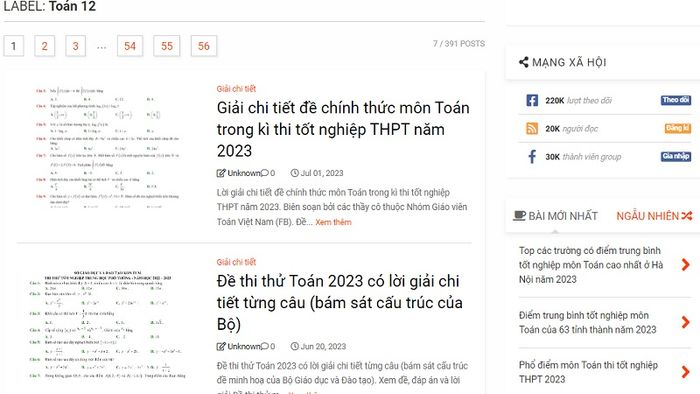Switch to the NGẪU NHIÊN tab

coord(654,216)
